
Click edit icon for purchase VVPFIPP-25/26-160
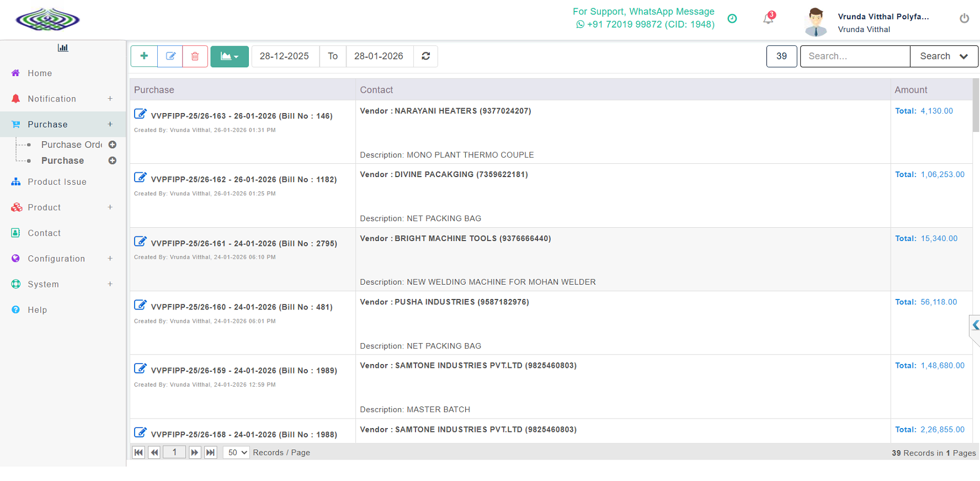[141, 305]
